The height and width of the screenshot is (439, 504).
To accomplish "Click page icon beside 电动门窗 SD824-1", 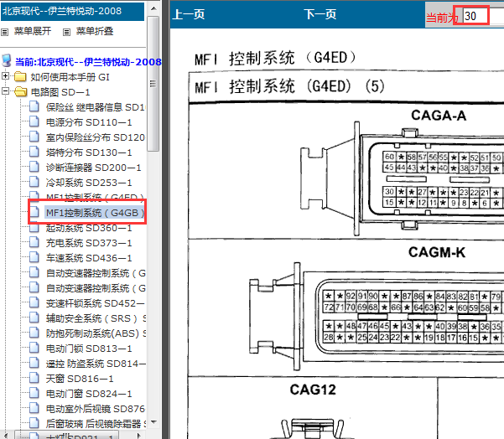I will [x=34, y=393].
